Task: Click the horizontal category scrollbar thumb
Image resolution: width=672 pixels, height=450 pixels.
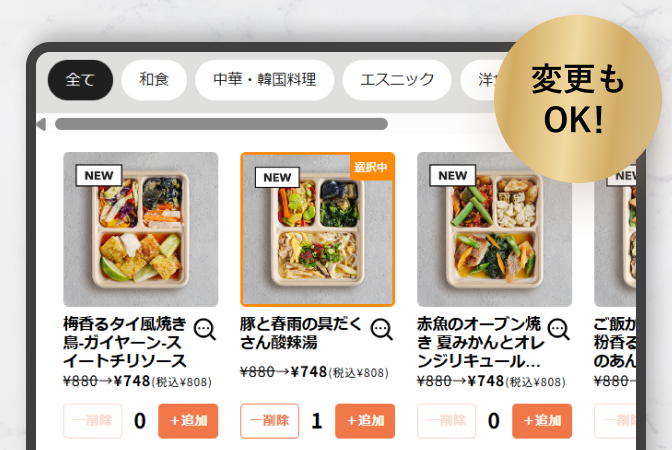Action: pyautogui.click(x=222, y=124)
